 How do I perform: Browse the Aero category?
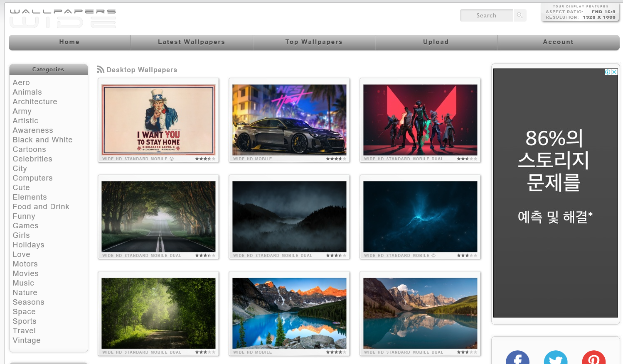click(x=21, y=83)
